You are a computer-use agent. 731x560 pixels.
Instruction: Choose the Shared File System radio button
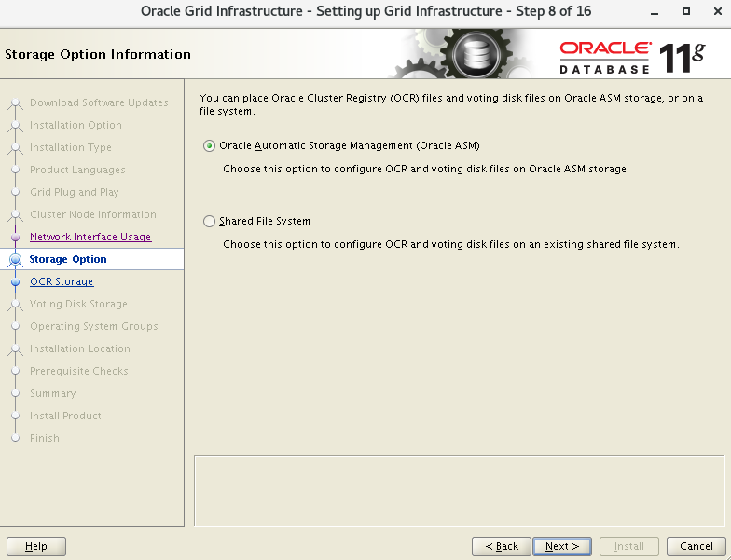209,222
